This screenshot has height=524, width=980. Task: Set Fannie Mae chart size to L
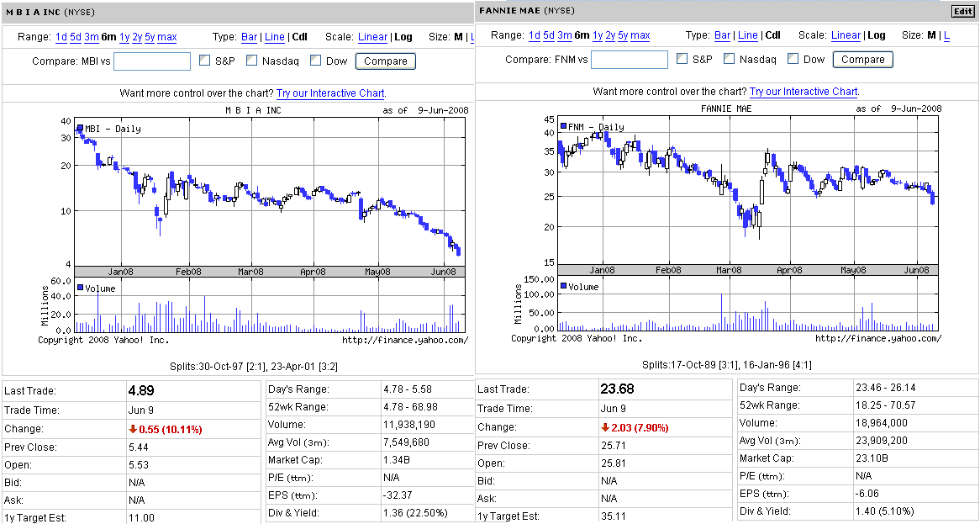[947, 35]
